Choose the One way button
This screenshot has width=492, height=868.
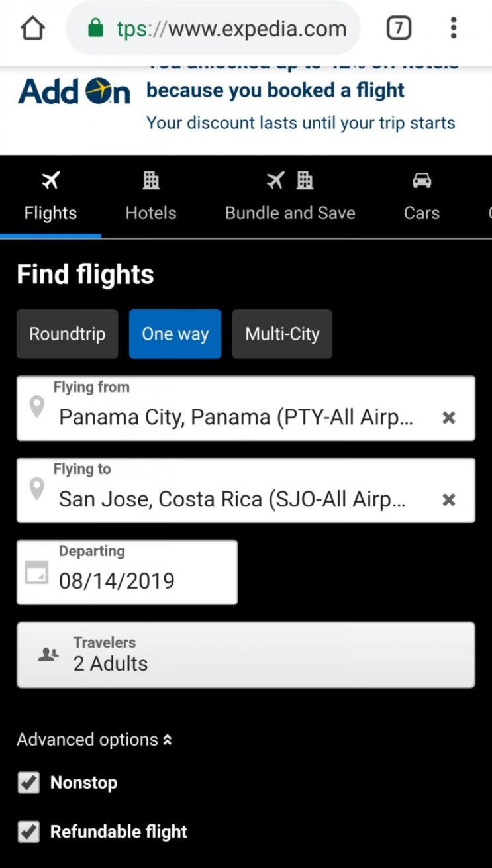tap(175, 334)
